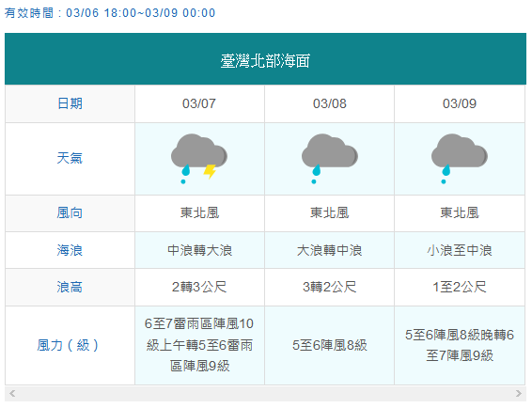Click the 風力（級）row label
This screenshot has height=408, width=532.
point(68,345)
